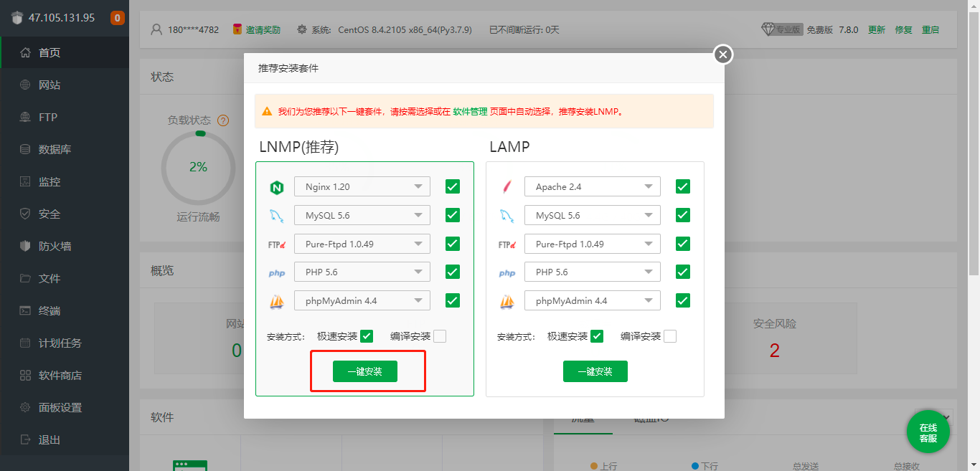Open PHP 5.6 dropdown in LNMP
The image size is (980, 471).
coord(362,272)
